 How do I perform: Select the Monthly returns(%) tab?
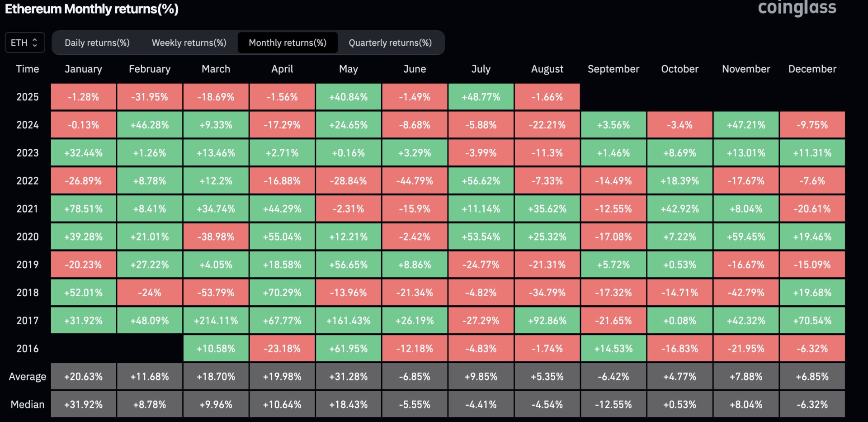(x=288, y=43)
